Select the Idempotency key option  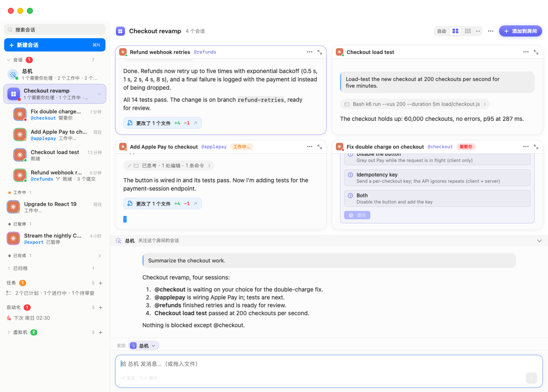point(437,178)
